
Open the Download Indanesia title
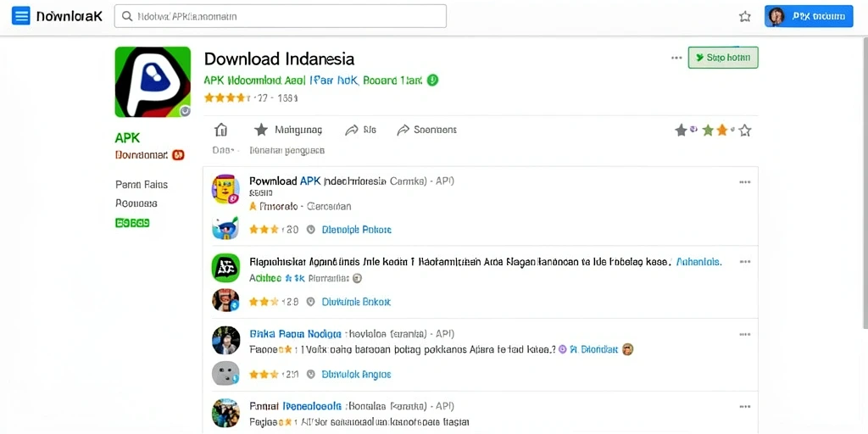[279, 58]
